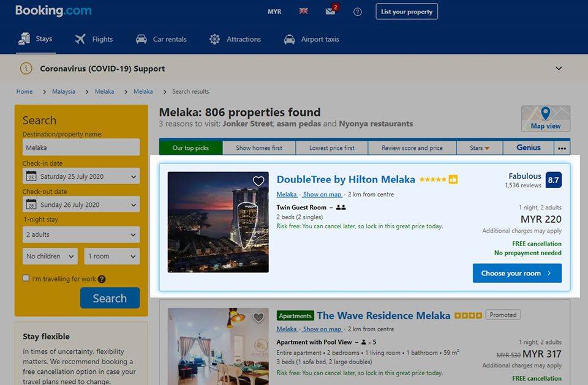Screen dimensions: 588x385
Task: Save DoubleTree hotel with the heart icon
Action: point(258,181)
